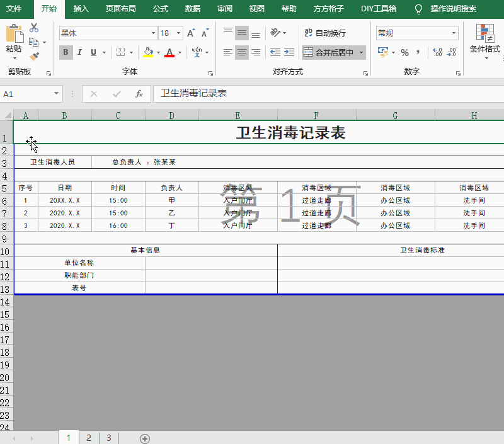Screen dimensions: 504x444
Task: Click the text Orientation icon
Action: (275, 33)
